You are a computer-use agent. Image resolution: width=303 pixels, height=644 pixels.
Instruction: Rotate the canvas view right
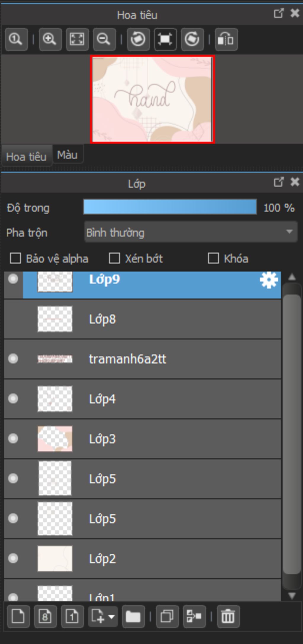click(x=192, y=39)
